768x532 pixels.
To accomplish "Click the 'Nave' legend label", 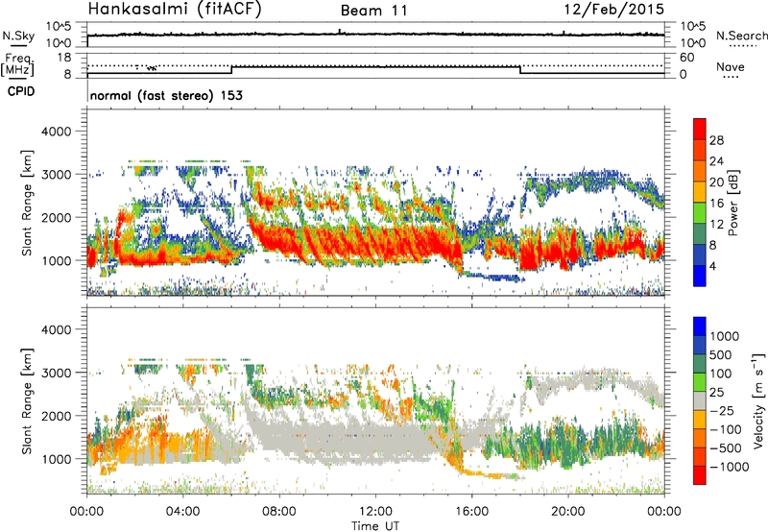I will pyautogui.click(x=731, y=66).
